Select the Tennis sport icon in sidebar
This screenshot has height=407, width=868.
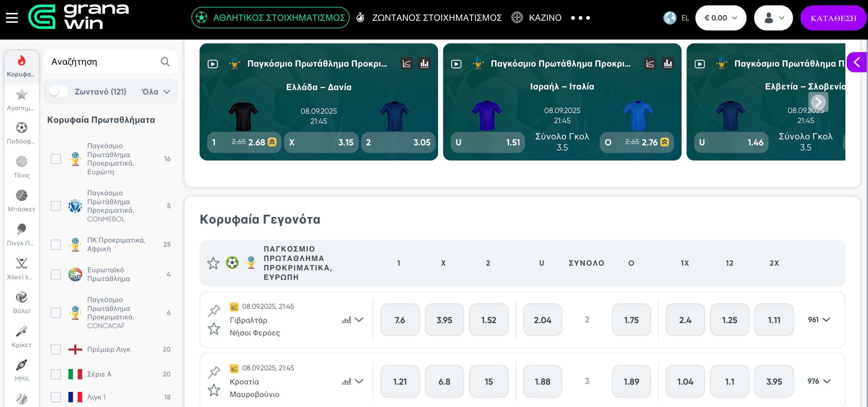pos(21,166)
